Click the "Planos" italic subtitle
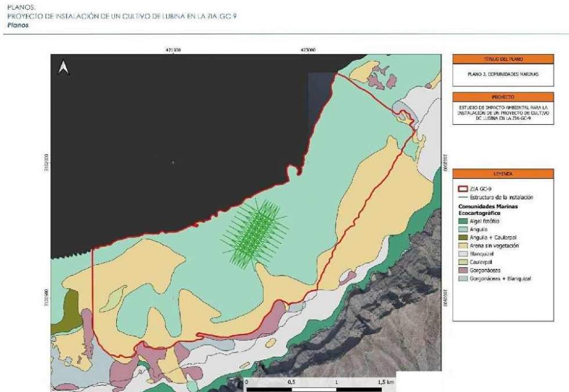 18,25
